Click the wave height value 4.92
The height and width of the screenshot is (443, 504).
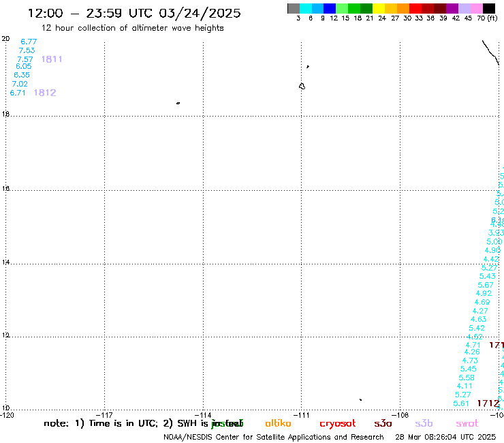[x=484, y=294]
